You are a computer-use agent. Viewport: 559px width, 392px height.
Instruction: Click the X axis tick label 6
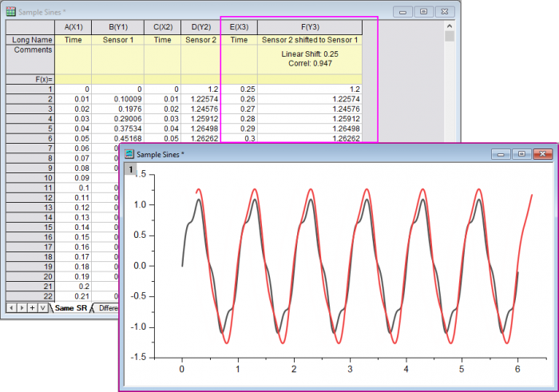click(x=517, y=369)
